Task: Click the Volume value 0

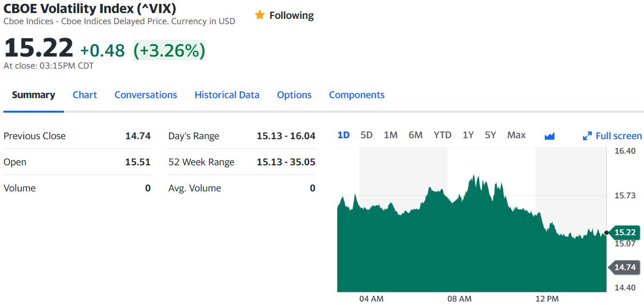Action: coord(148,188)
